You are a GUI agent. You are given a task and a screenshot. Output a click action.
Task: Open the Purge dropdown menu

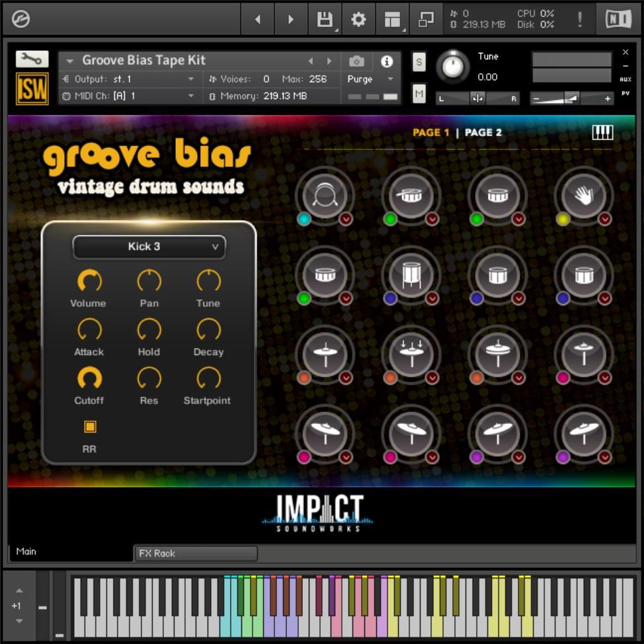coord(370,79)
